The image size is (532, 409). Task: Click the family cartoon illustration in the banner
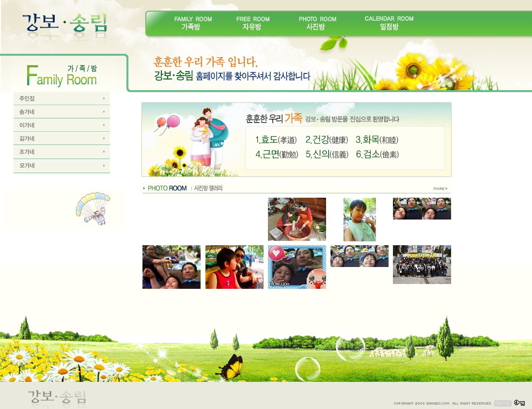click(208, 138)
